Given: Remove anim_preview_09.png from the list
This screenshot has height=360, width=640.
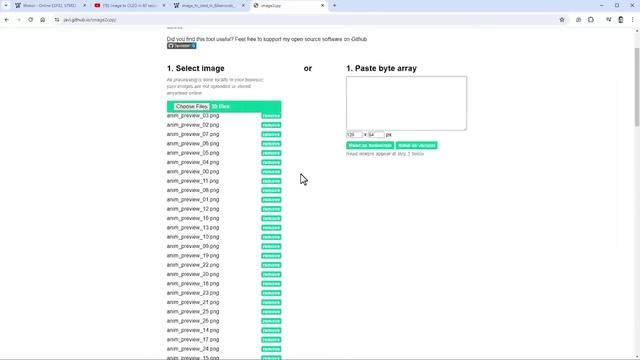Looking at the screenshot, I should (271, 247).
